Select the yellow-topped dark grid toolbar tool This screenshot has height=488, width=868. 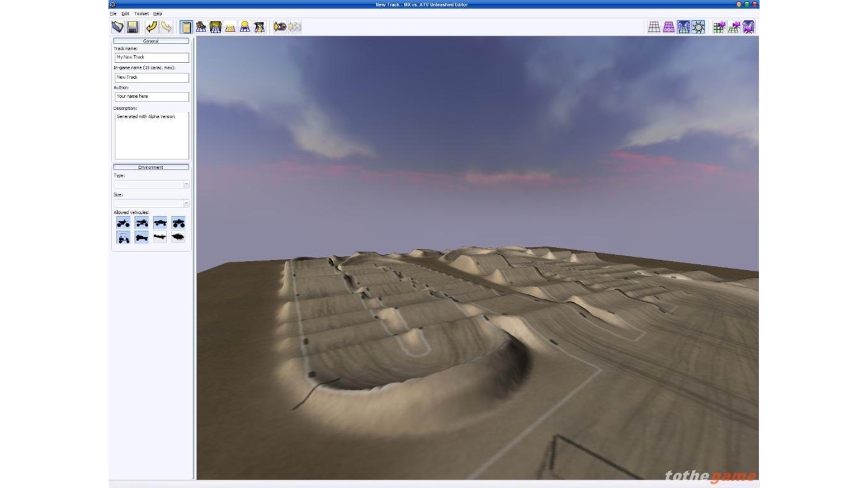tap(216, 27)
